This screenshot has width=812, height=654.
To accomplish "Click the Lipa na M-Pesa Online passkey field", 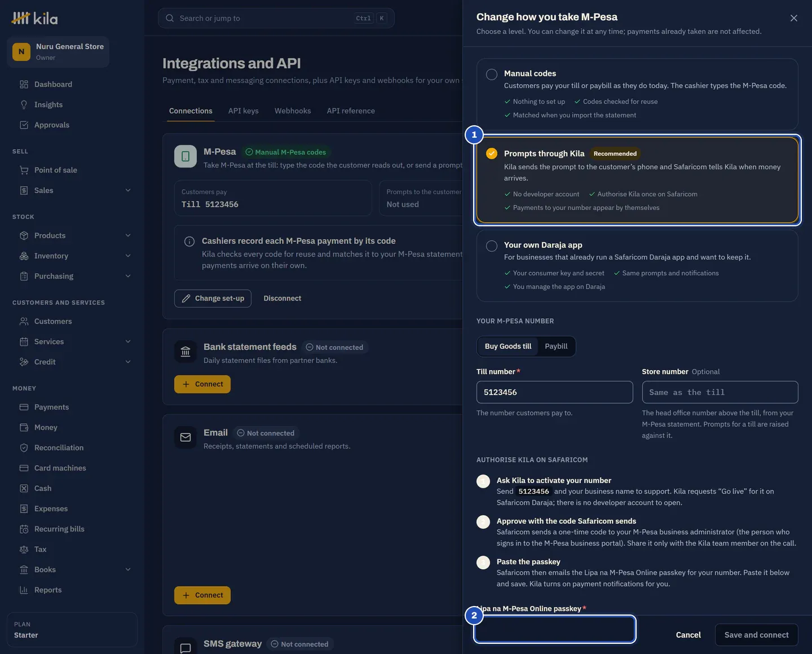I will [x=555, y=629].
